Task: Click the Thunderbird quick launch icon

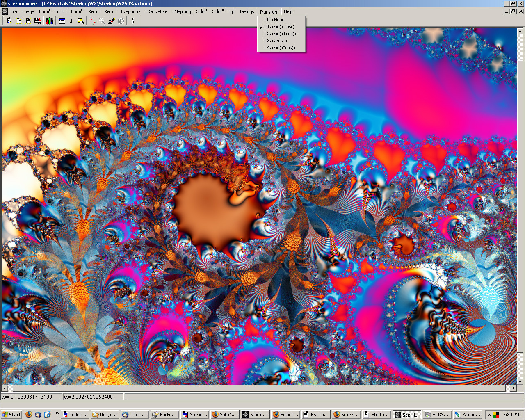Action: pos(38,414)
